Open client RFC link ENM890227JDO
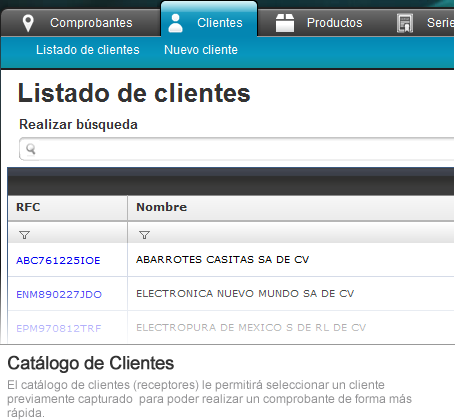Viewport: 455px width, 420px height. click(59, 294)
